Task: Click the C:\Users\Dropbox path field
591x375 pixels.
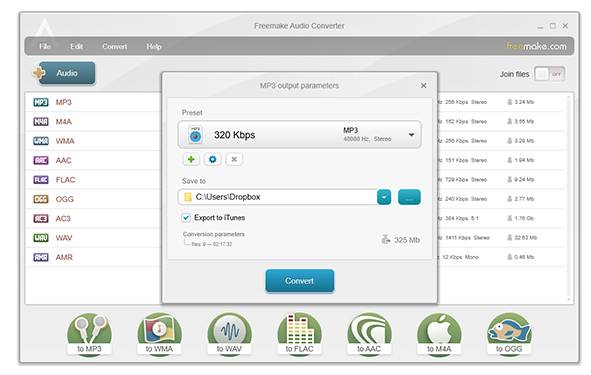Action: 277,197
